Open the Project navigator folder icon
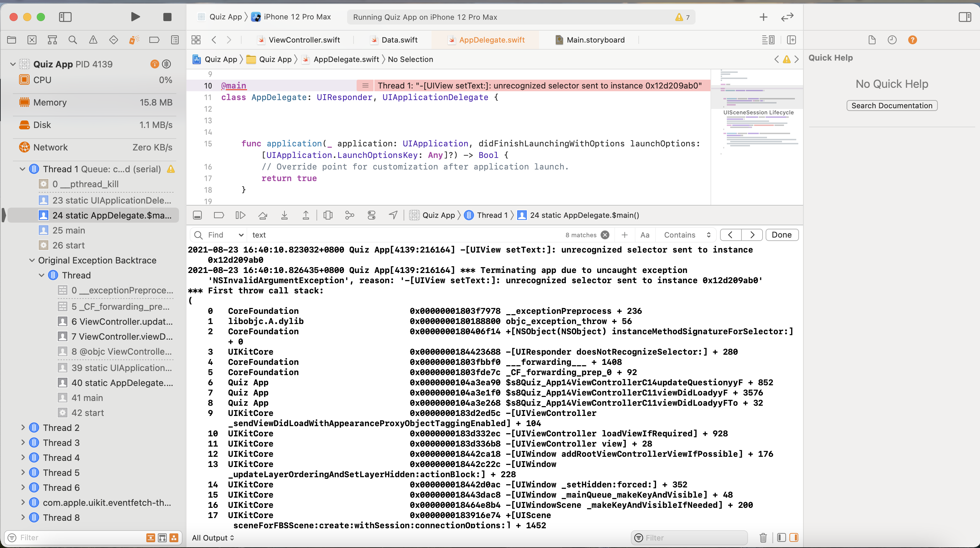The width and height of the screenshot is (980, 548). click(x=12, y=39)
